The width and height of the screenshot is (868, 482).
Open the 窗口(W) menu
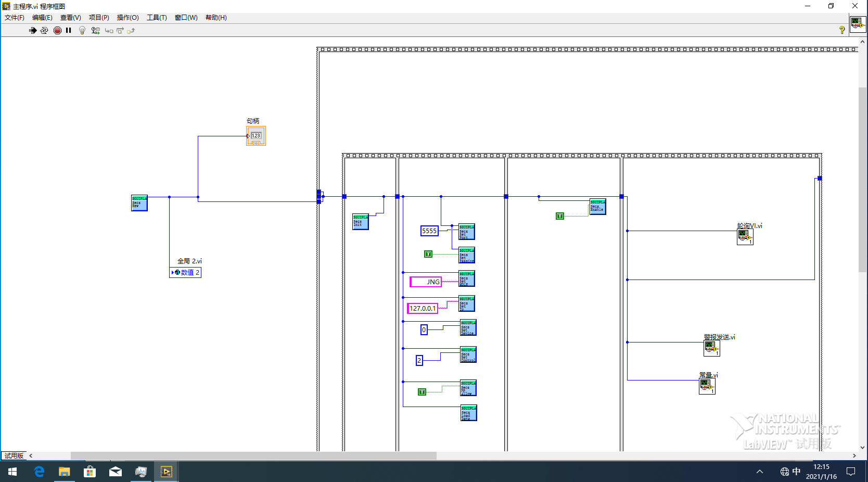[x=185, y=17]
